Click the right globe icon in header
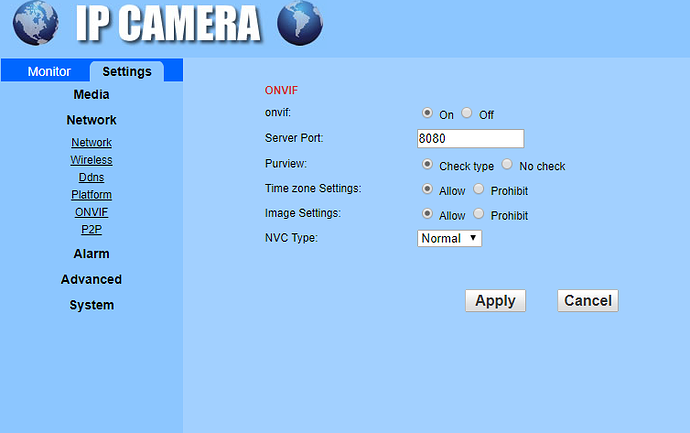This screenshot has height=433, width=690. pyautogui.click(x=299, y=24)
